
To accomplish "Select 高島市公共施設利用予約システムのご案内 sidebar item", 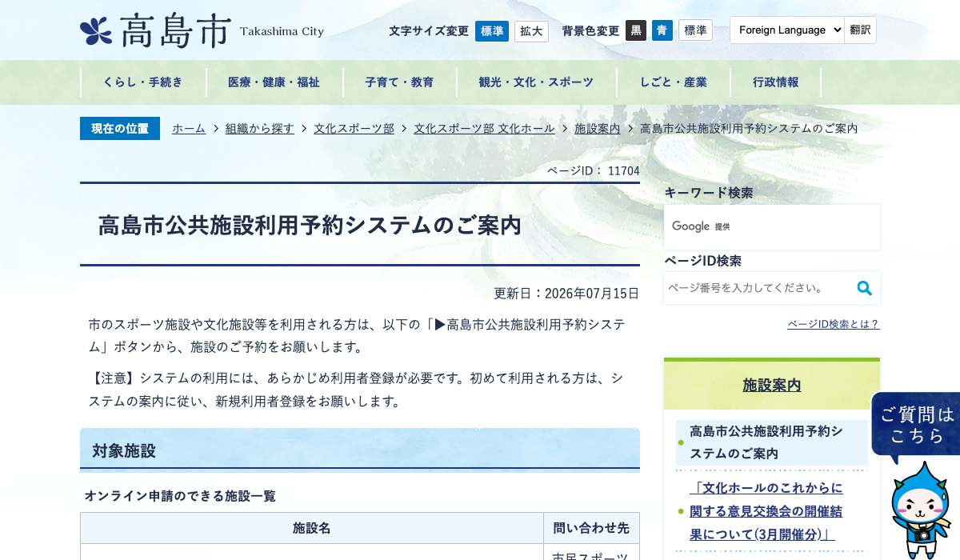I will 772,442.
